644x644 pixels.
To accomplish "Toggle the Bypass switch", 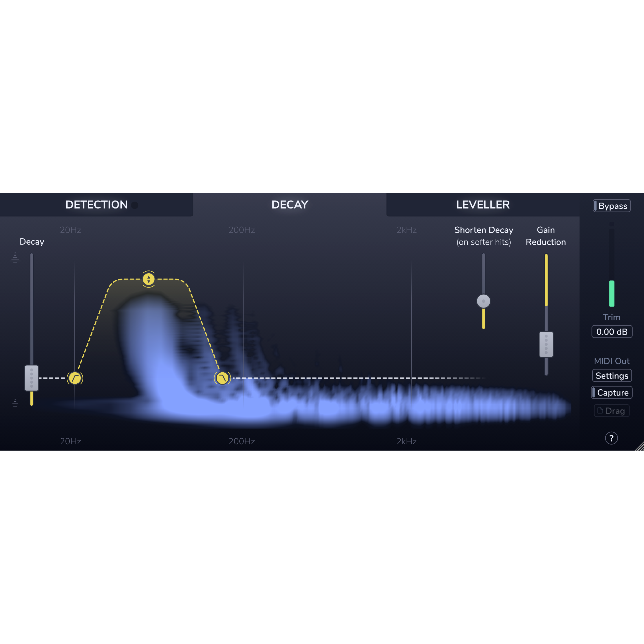I will (612, 206).
